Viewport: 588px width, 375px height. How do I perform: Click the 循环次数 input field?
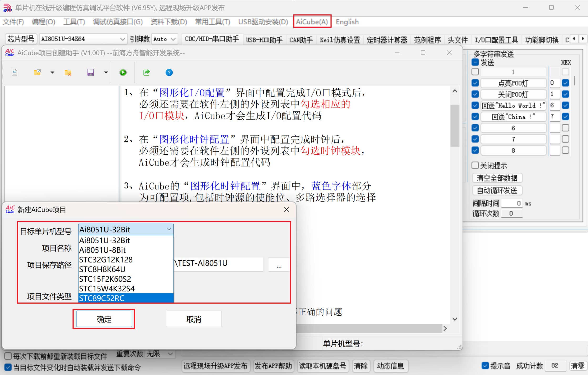pyautogui.click(x=512, y=213)
